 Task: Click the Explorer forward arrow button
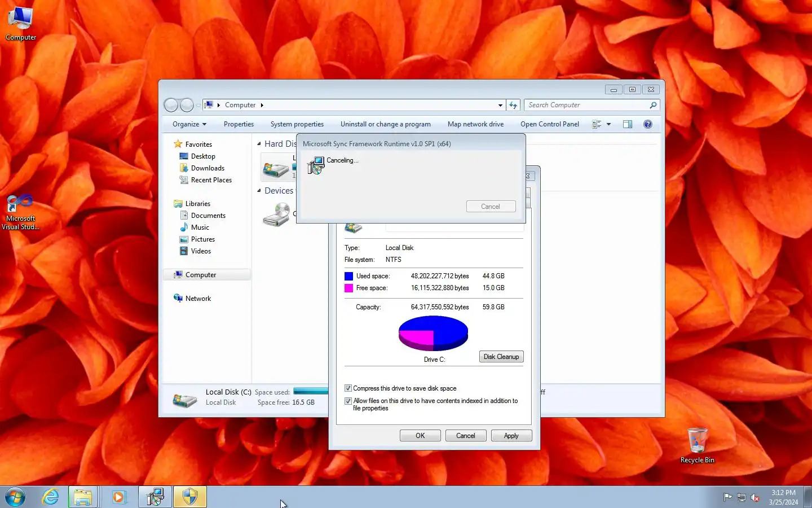[x=187, y=105]
